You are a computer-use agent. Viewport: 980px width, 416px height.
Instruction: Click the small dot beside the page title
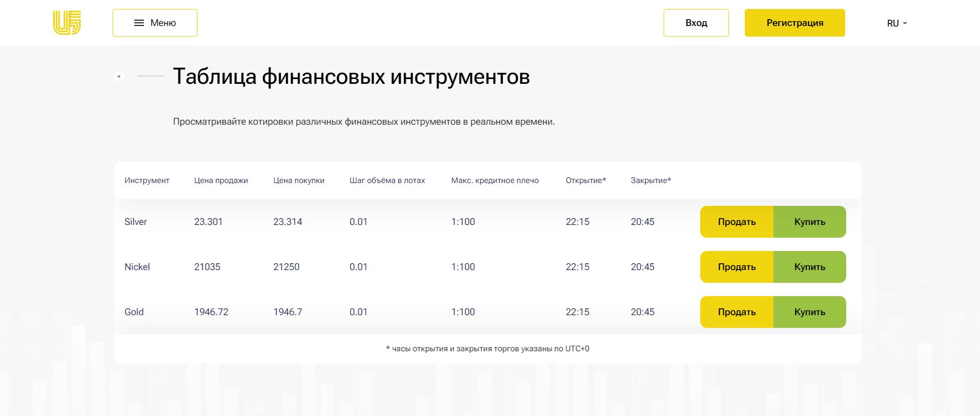(119, 76)
